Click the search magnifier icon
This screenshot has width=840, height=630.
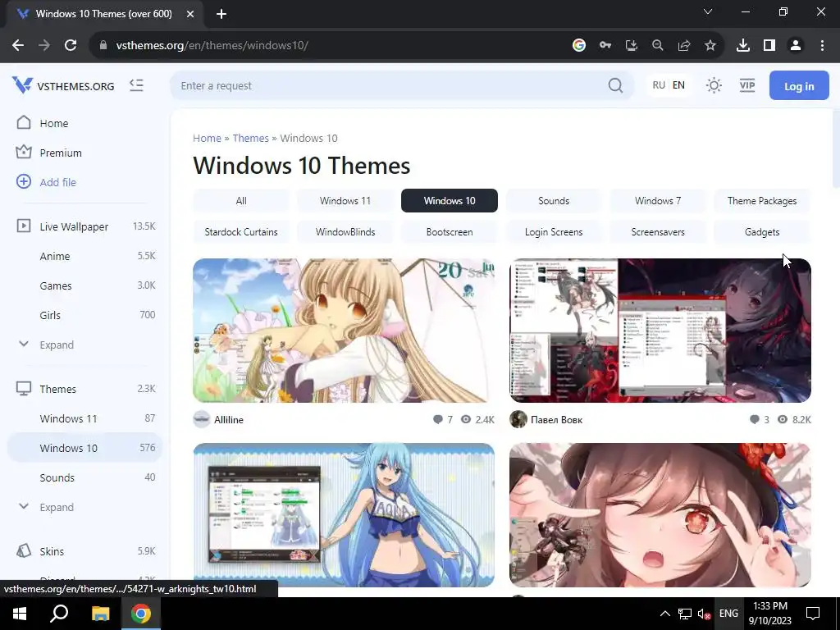point(615,85)
